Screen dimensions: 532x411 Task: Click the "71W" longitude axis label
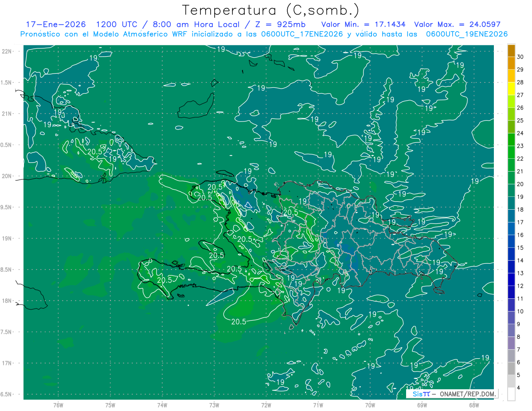pos(318,405)
